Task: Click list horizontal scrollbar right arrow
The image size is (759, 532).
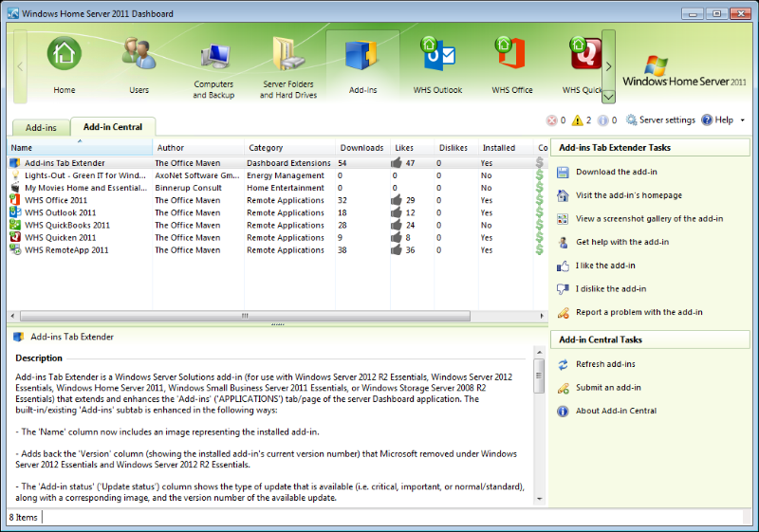Action: click(542, 316)
